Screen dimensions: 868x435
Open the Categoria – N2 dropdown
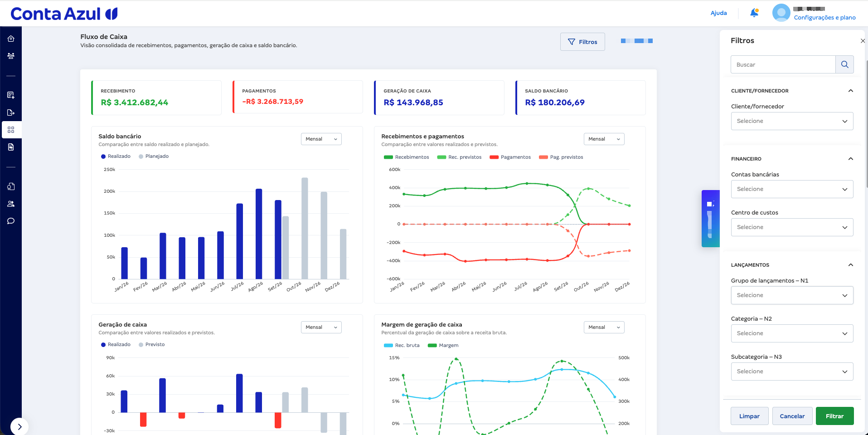tap(792, 333)
